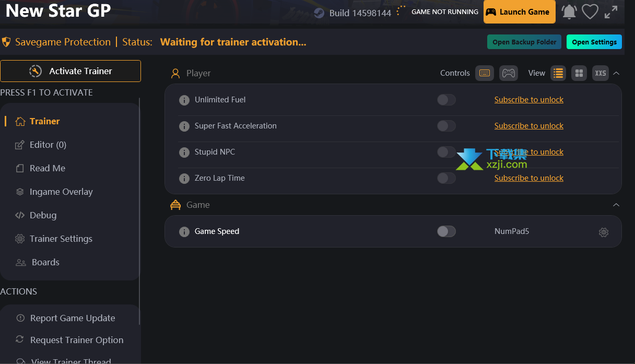Click info icon beside Stupid NPC

coord(184,152)
